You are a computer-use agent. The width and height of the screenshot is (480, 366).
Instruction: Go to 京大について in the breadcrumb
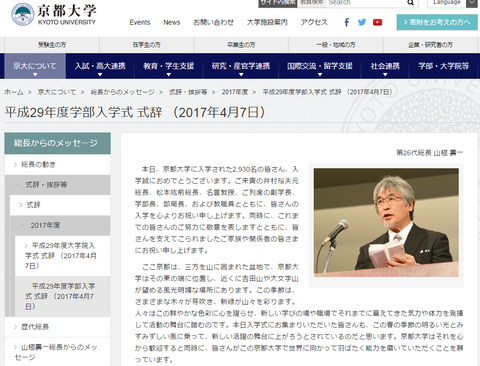[57, 92]
